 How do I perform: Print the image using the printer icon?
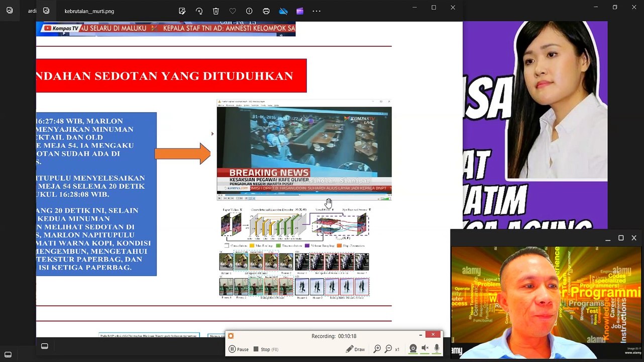point(266,11)
